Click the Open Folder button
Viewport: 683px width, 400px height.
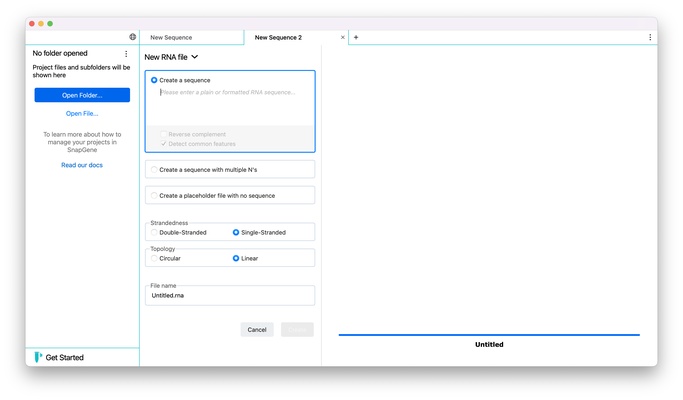(82, 95)
